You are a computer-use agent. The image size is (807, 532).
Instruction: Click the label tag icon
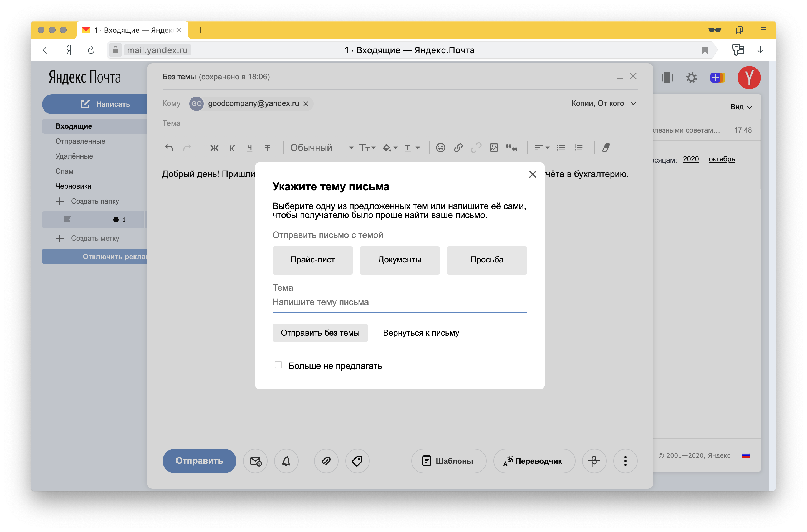tap(357, 461)
